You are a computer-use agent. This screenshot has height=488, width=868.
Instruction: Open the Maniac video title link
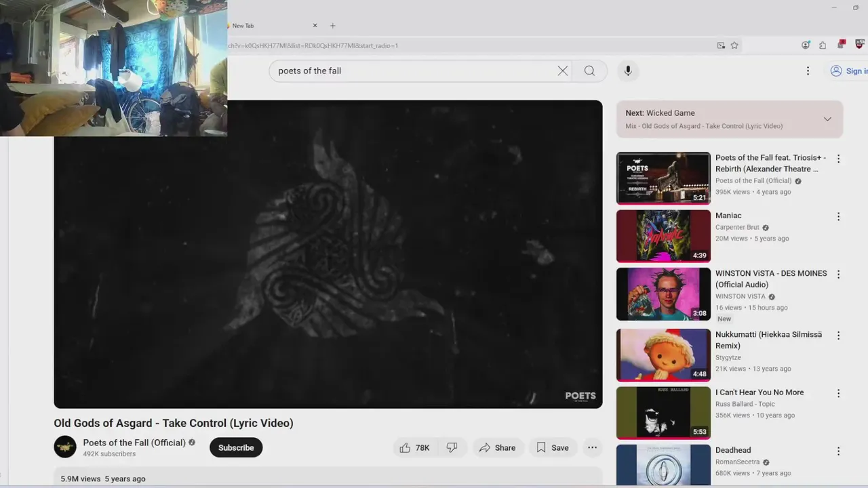tap(728, 216)
